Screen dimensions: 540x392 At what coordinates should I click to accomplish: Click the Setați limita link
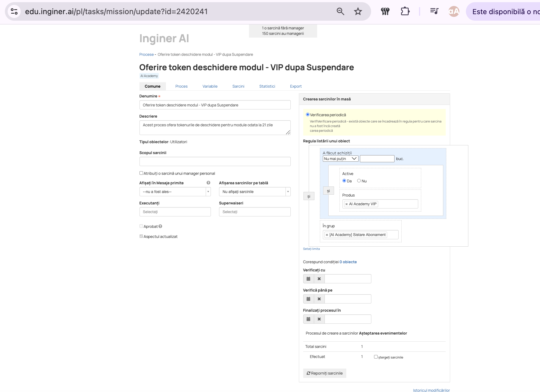tap(311, 249)
